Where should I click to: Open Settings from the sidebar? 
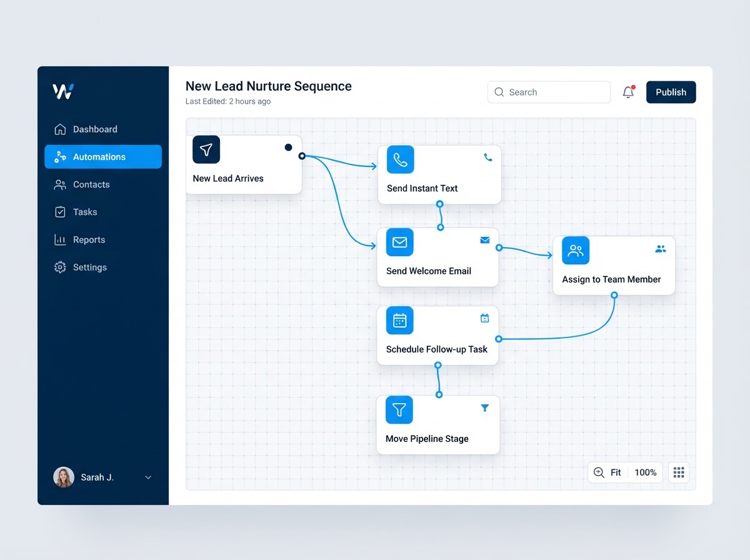[x=103, y=267]
